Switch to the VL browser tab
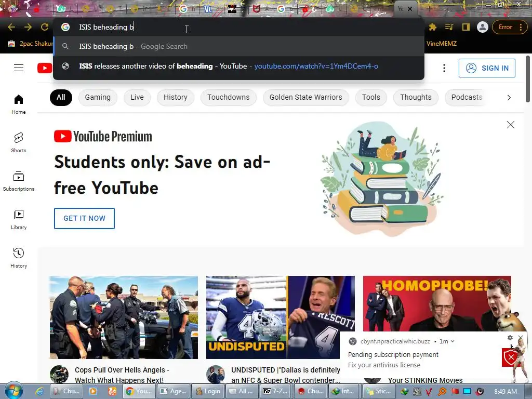This screenshot has height=399, width=532. click(208, 9)
